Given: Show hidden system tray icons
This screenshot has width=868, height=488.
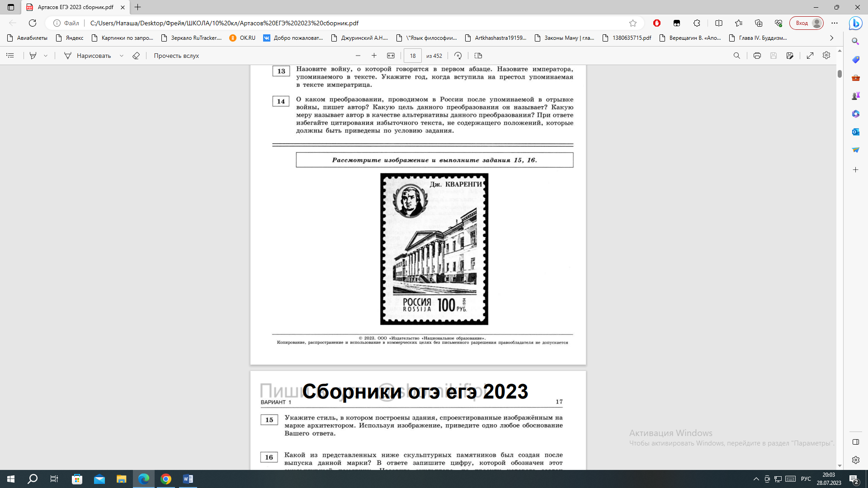Looking at the screenshot, I should [756, 479].
